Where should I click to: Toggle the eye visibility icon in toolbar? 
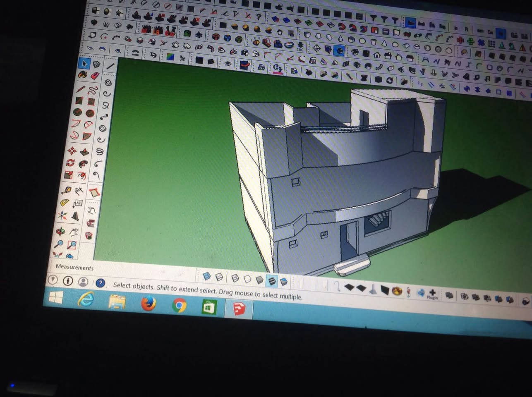point(227,63)
